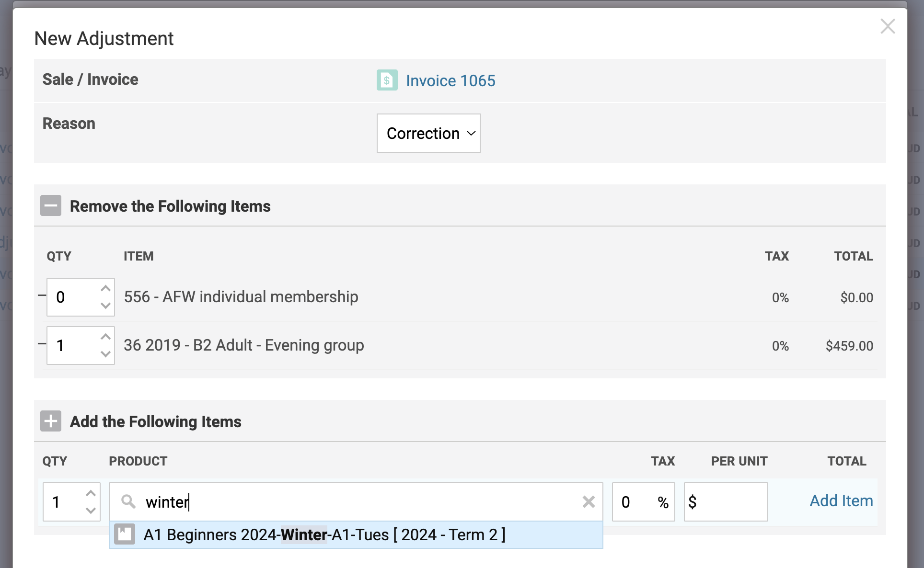924x568 pixels.
Task: Increase quantity of the new product row
Action: click(91, 493)
